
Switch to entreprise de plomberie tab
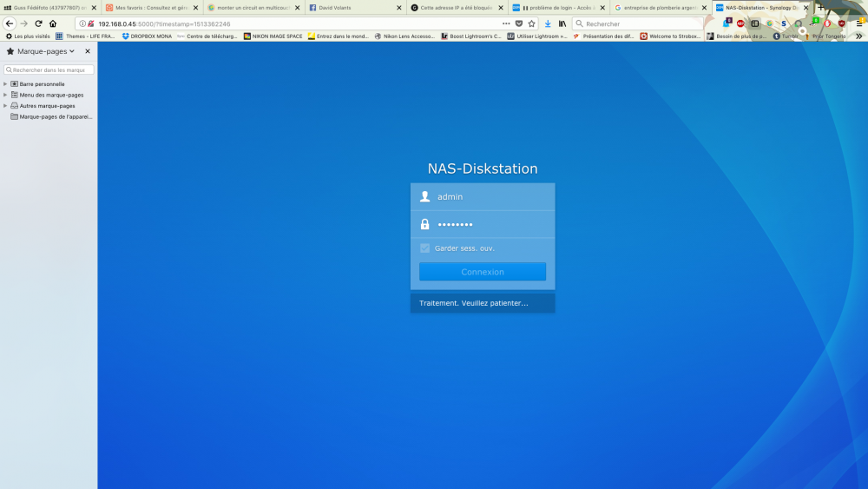[x=661, y=8]
